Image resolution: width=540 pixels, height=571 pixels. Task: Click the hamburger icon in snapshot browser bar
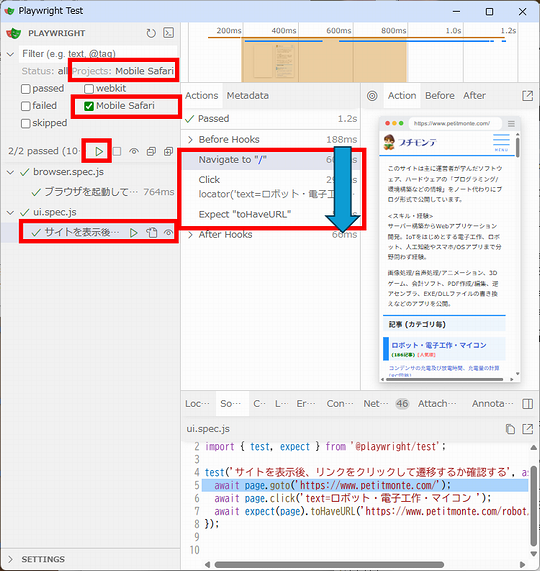click(x=511, y=124)
